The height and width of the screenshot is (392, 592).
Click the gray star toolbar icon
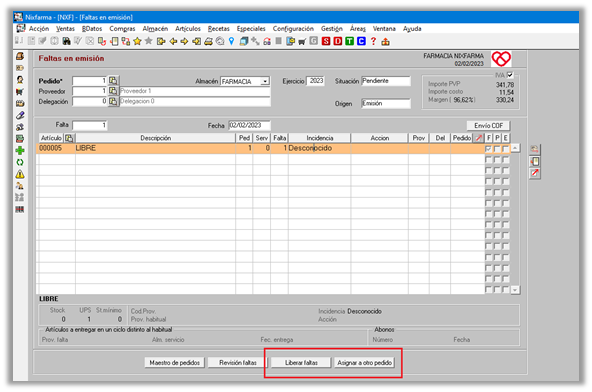click(149, 41)
